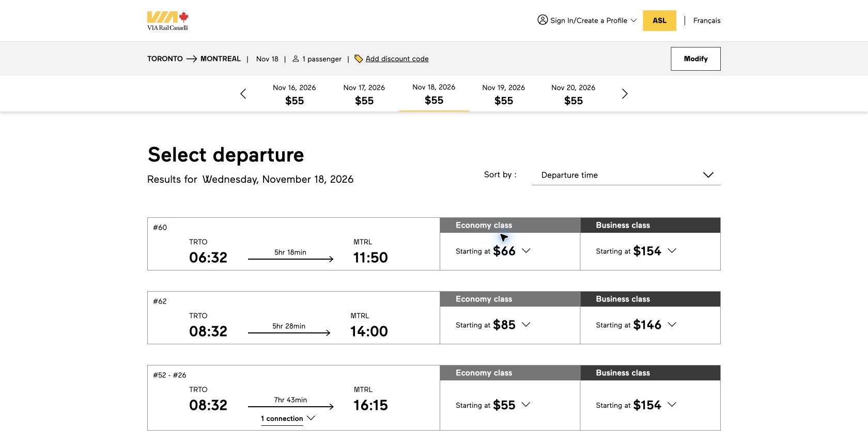Go to next dates with right arrow

tap(625, 93)
